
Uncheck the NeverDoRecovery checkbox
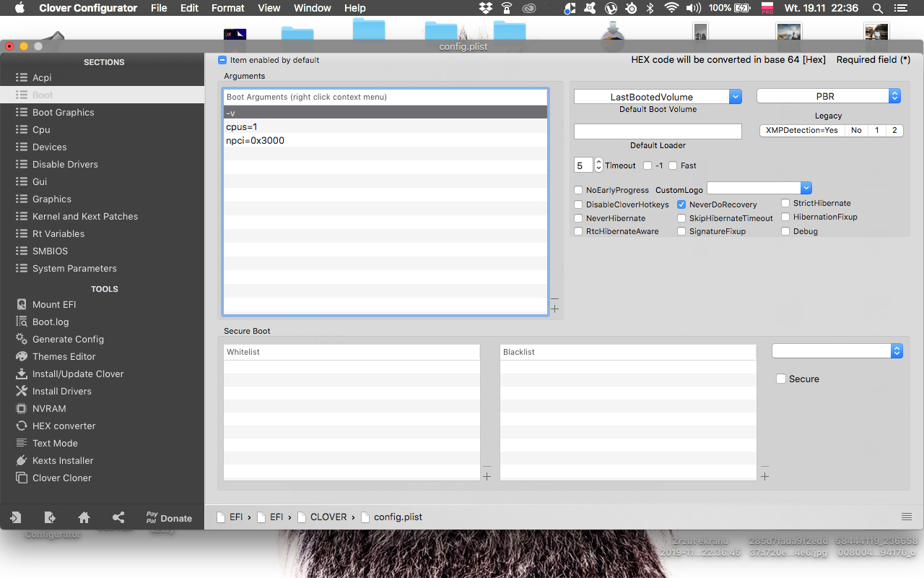(x=681, y=204)
